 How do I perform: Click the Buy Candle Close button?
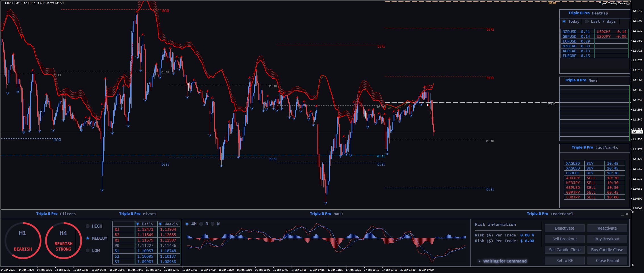(x=607, y=250)
